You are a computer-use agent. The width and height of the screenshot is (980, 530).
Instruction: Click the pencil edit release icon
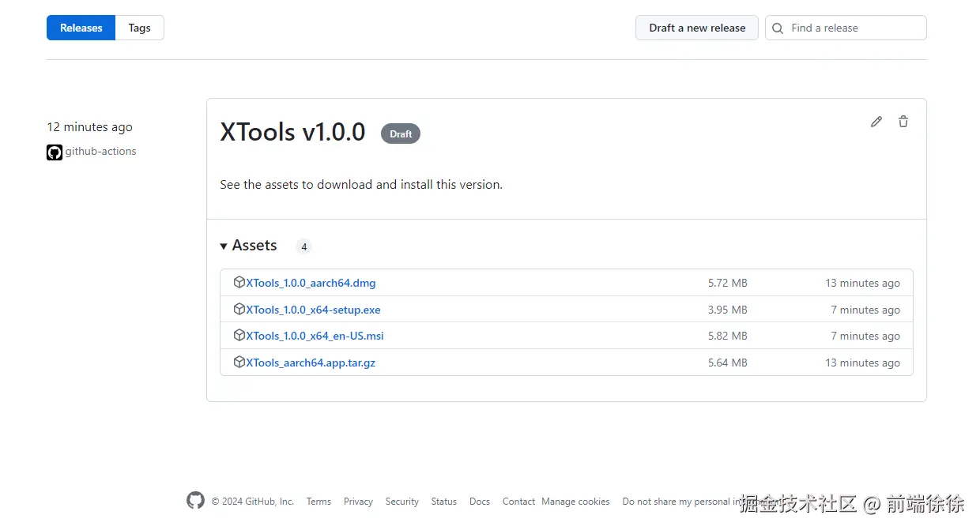point(876,122)
